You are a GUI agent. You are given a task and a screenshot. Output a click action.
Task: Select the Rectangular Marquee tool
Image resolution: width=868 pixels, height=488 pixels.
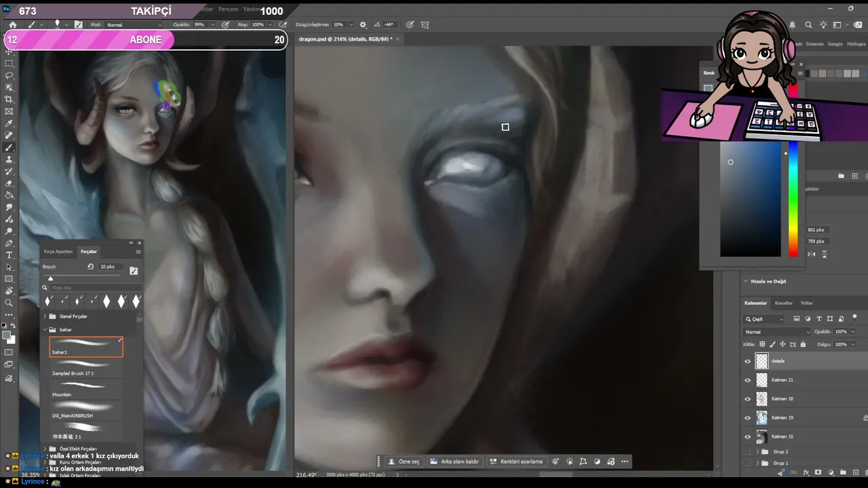9,63
